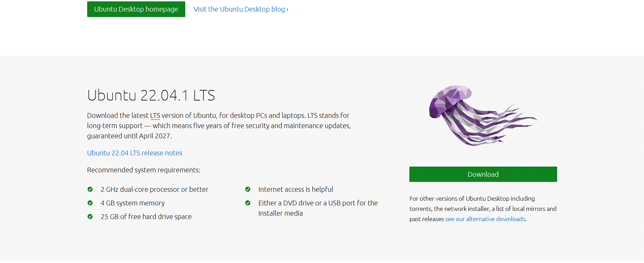The height and width of the screenshot is (263, 644).
Task: Click the green Download button
Action: coord(483,174)
